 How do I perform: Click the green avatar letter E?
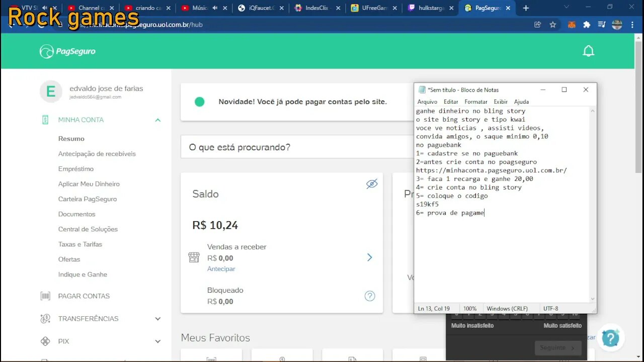pyautogui.click(x=51, y=92)
